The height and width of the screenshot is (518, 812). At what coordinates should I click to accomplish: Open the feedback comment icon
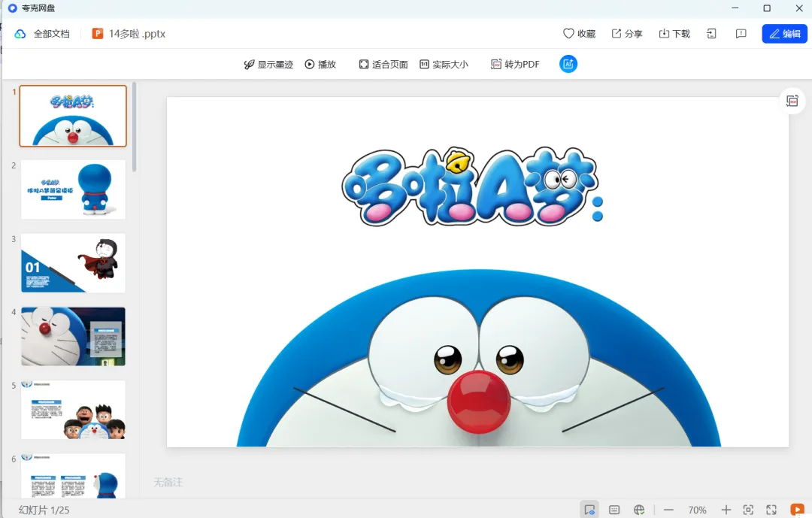coord(741,34)
